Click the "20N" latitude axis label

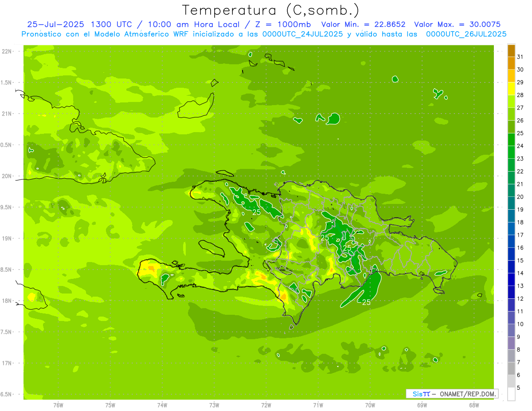pos(7,176)
